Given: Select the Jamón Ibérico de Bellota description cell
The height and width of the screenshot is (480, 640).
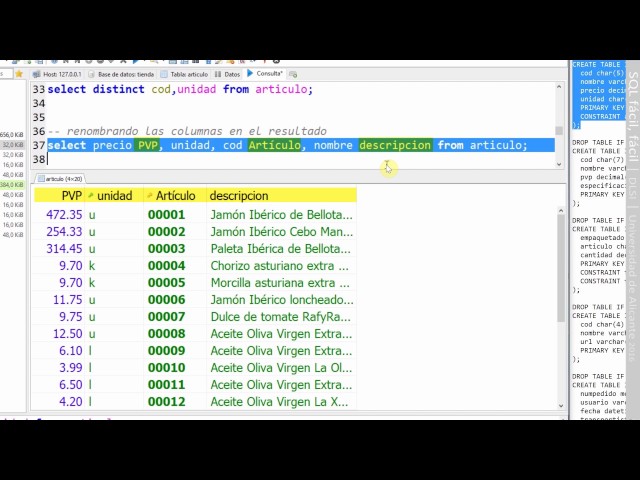Looking at the screenshot, I should (281, 215).
